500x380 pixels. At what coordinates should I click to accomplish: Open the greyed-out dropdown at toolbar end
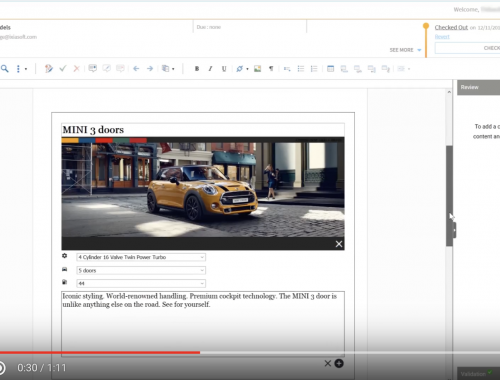404,69
